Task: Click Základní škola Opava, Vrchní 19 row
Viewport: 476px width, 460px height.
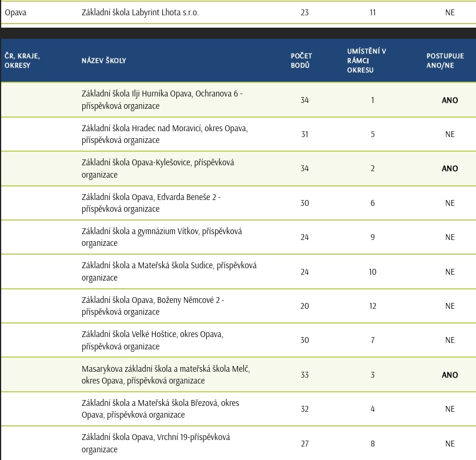Action: pyautogui.click(x=156, y=443)
